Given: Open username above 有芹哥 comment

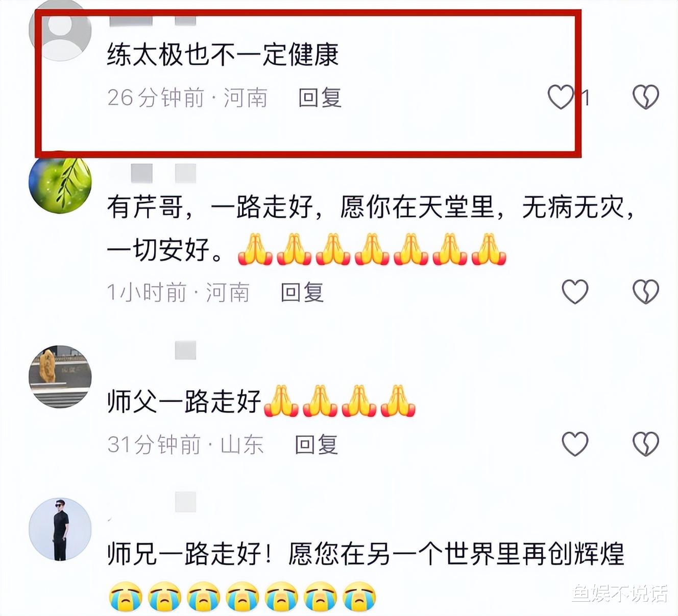Looking at the screenshot, I should coord(163,174).
